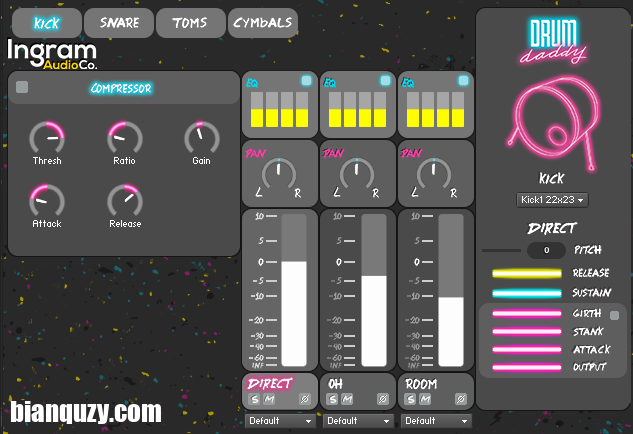Click the PITCH label

(588, 250)
